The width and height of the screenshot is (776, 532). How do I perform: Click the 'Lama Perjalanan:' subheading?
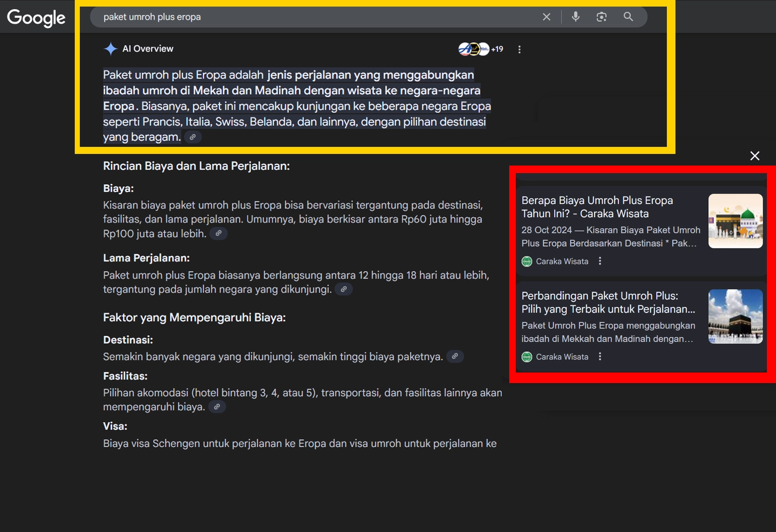(x=147, y=258)
